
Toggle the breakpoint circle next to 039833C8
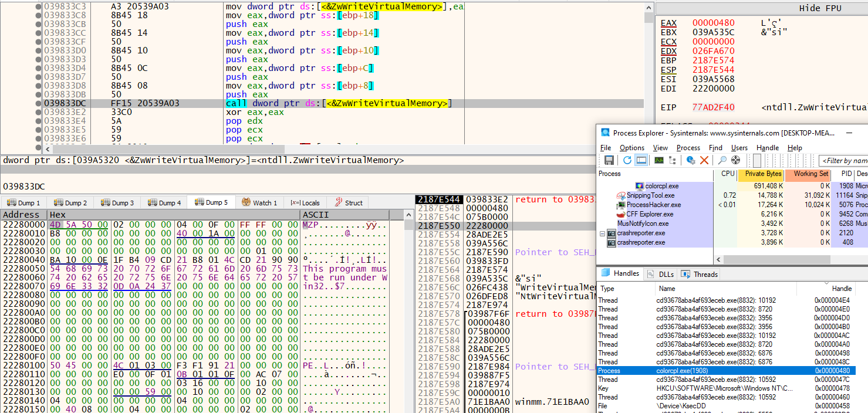[38, 15]
